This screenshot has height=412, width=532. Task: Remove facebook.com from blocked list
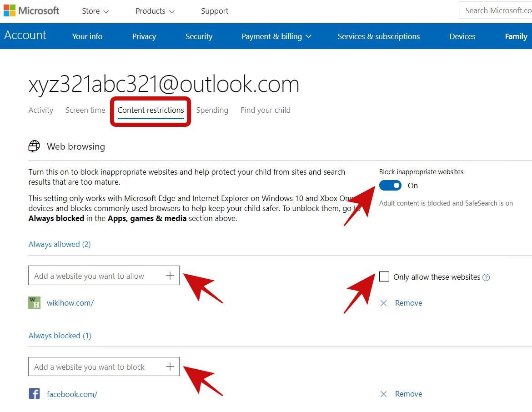[x=408, y=394]
